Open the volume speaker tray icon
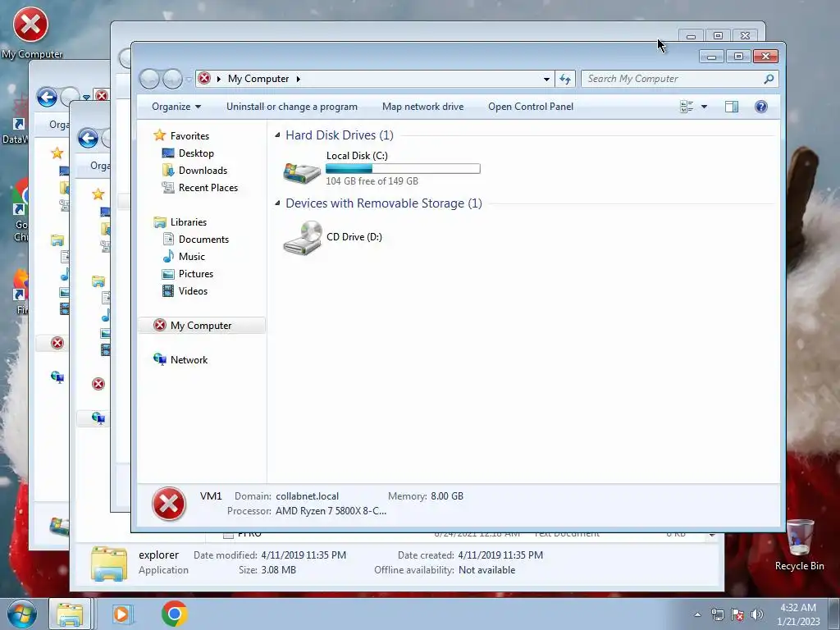 pyautogui.click(x=756, y=614)
